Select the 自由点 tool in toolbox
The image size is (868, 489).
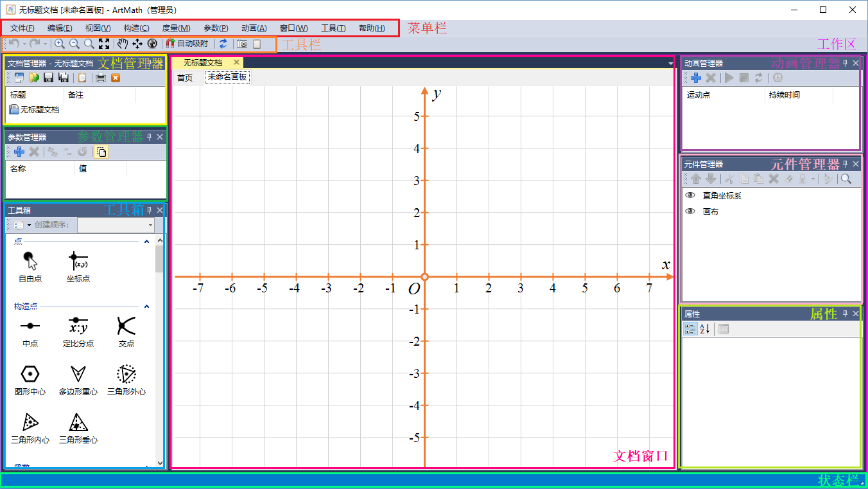point(30,267)
